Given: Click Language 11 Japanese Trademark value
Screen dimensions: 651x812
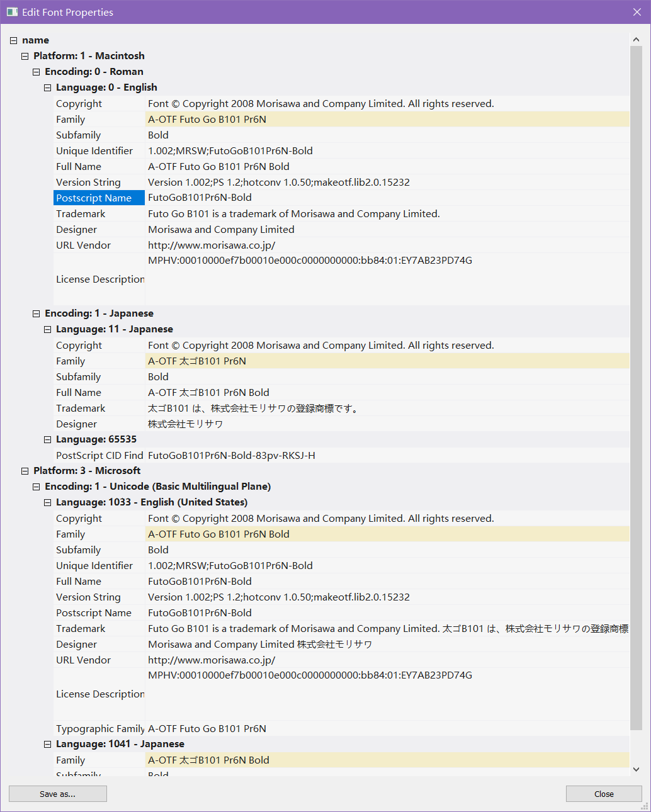Looking at the screenshot, I should click(387, 408).
